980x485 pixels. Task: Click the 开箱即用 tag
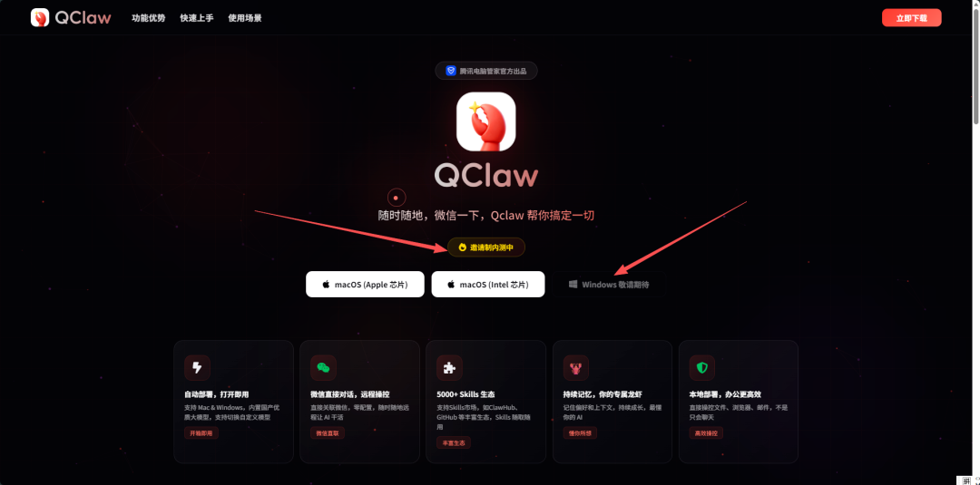click(201, 433)
